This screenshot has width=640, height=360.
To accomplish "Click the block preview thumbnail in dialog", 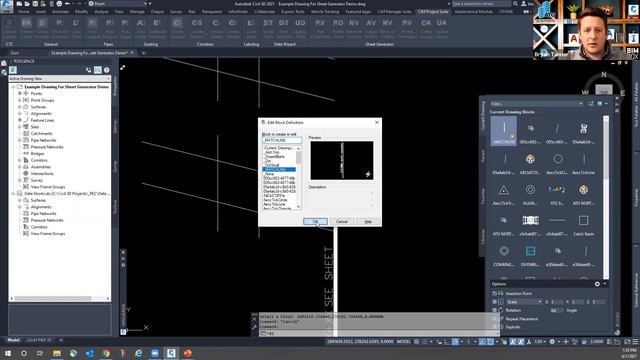I will 342,160.
